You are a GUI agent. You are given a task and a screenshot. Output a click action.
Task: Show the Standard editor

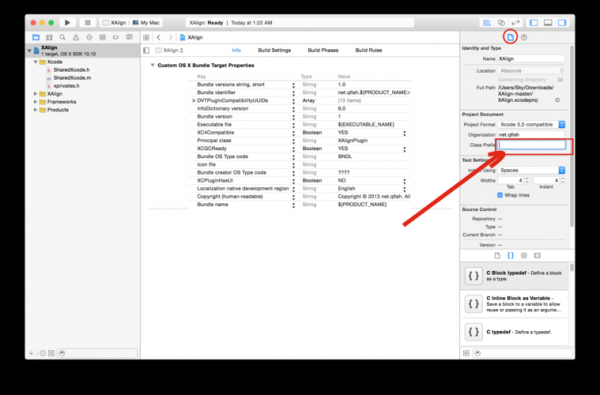(x=487, y=23)
